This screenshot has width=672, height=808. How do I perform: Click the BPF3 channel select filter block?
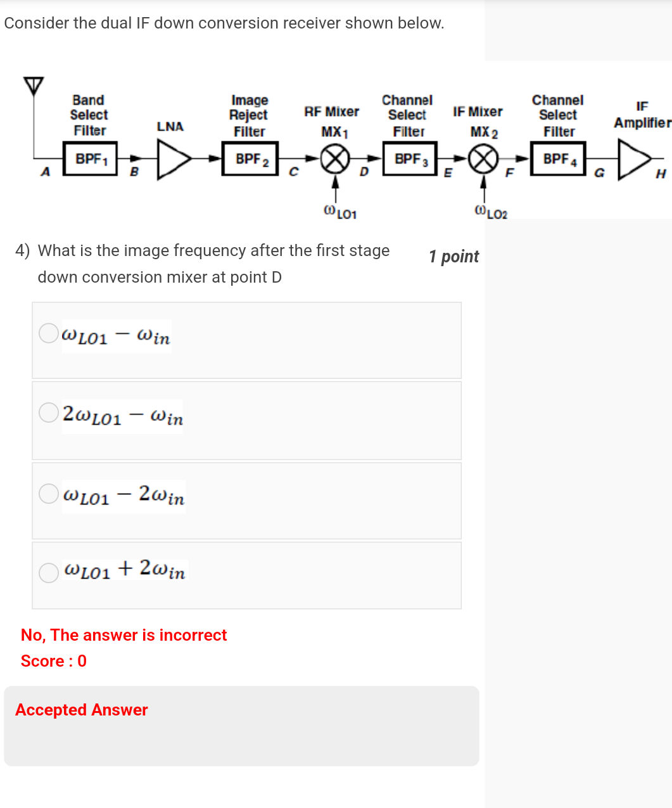[x=410, y=159]
